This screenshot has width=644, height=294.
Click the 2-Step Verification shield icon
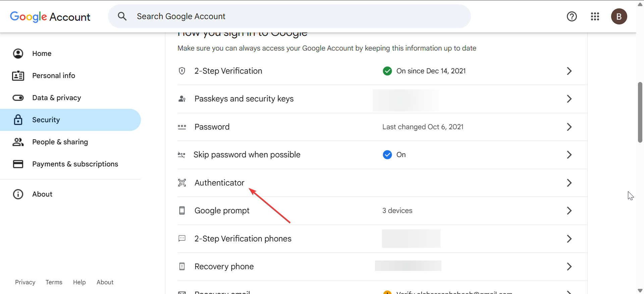pos(182,71)
